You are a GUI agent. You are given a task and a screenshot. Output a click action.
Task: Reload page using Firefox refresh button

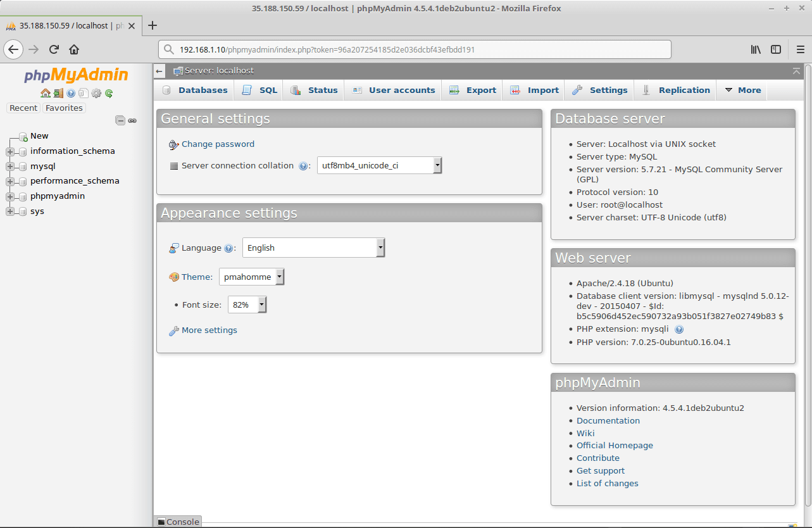(54, 49)
